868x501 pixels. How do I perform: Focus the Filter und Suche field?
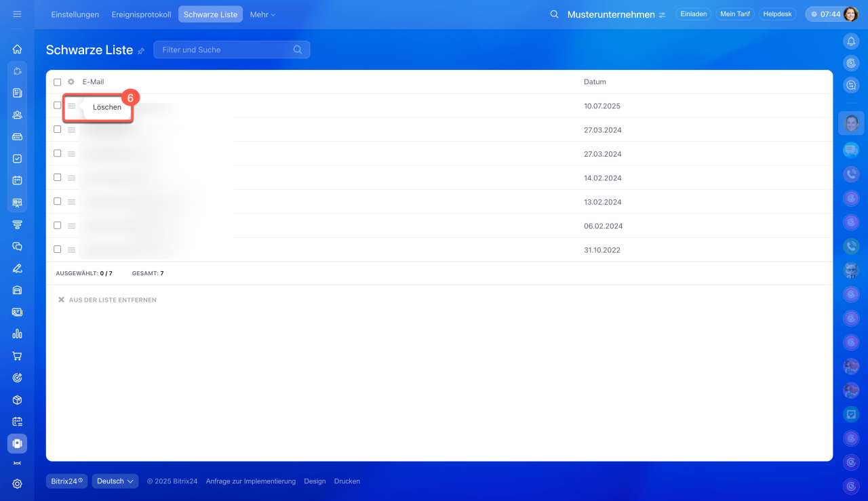[x=232, y=49]
